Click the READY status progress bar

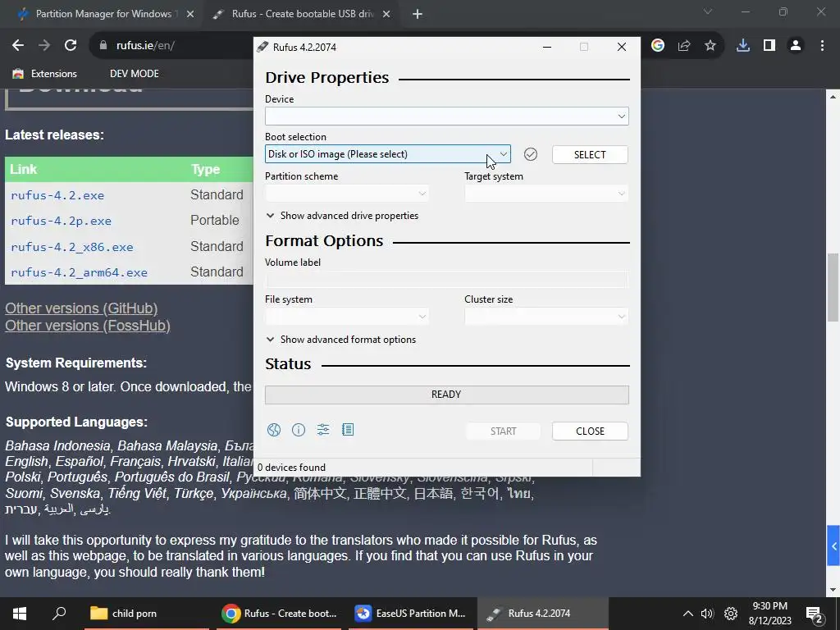pyautogui.click(x=447, y=395)
